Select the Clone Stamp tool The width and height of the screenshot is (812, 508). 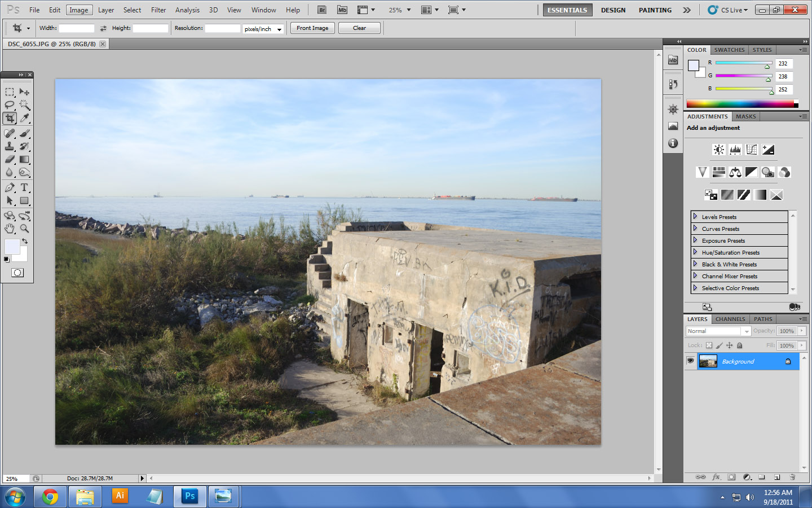pos(10,146)
